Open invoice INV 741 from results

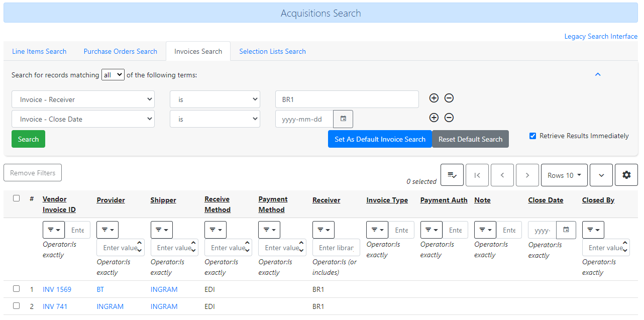[55, 306]
